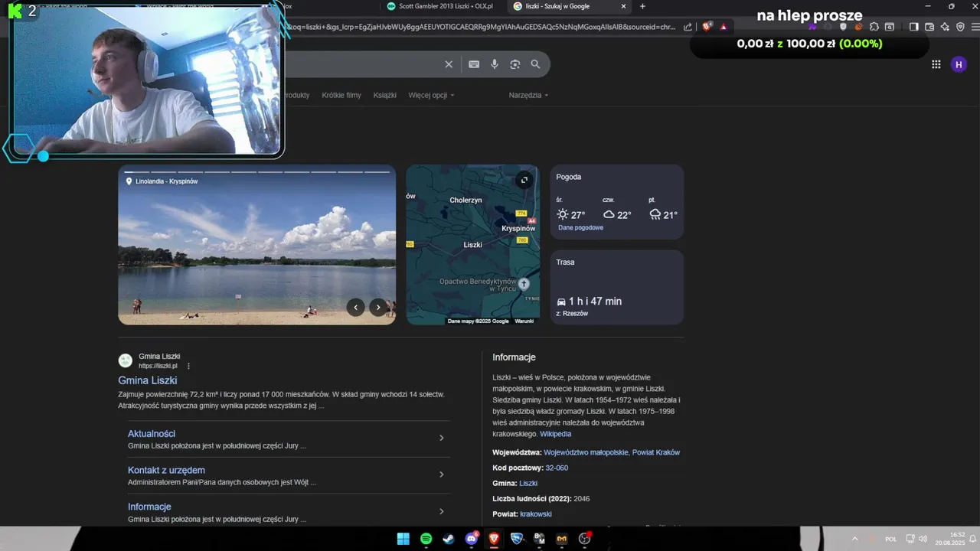Open the Liszki map thumbnail
The height and width of the screenshot is (551, 980).
coord(472,244)
